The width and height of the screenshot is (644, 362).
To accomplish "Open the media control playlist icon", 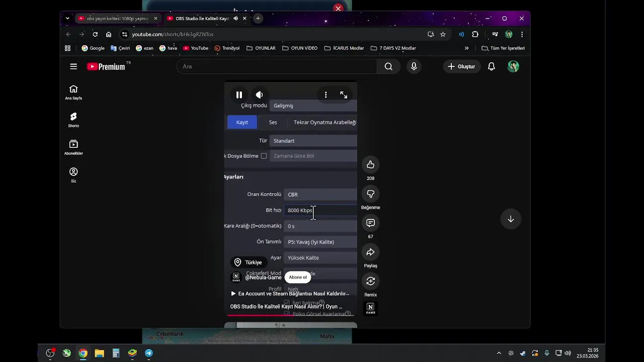I will click(495, 34).
